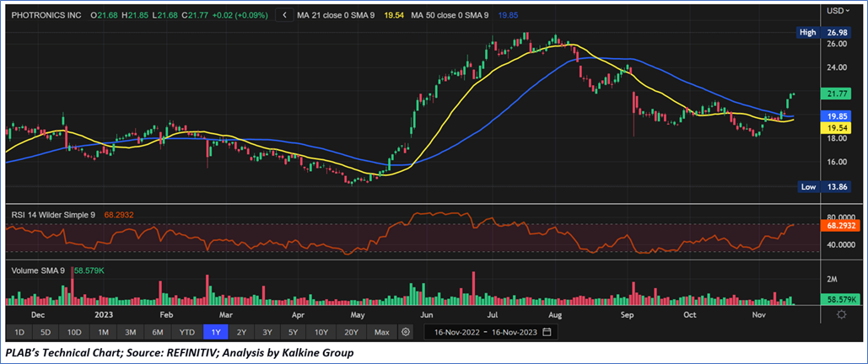Image resolution: width=868 pixels, height=364 pixels.
Task: Show the Max time range
Action: 381,332
